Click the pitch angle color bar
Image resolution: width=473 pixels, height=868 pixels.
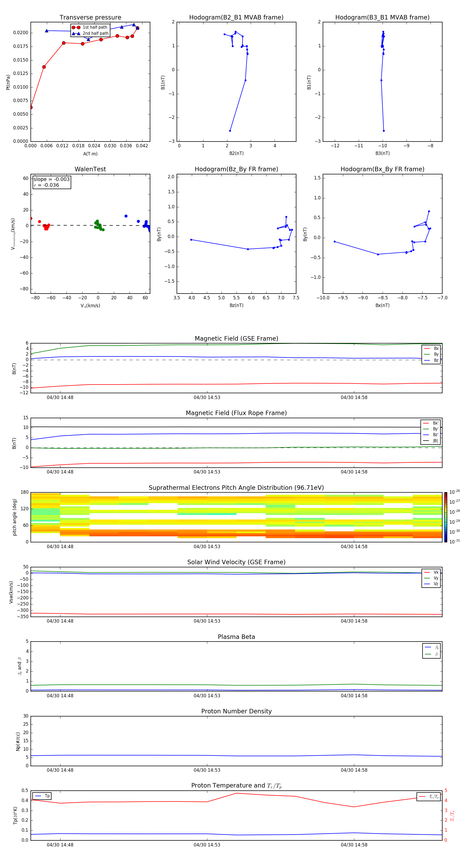click(x=446, y=517)
